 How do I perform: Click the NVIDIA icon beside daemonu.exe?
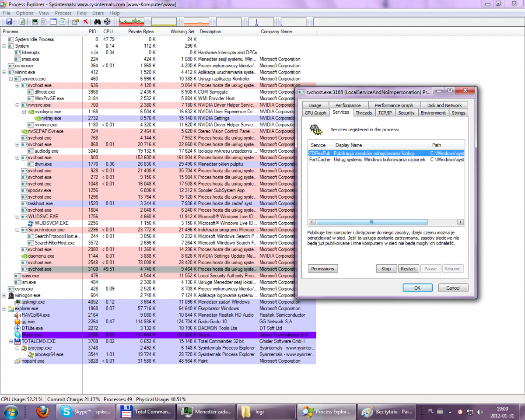(24, 256)
